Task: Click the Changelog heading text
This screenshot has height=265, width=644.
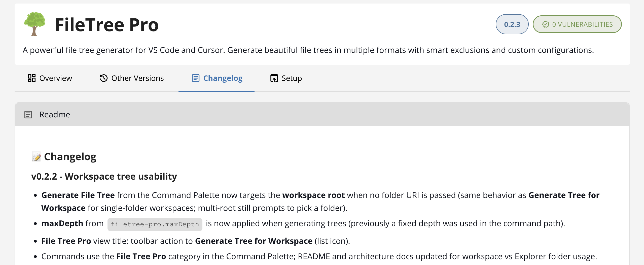Action: pyautogui.click(x=70, y=157)
